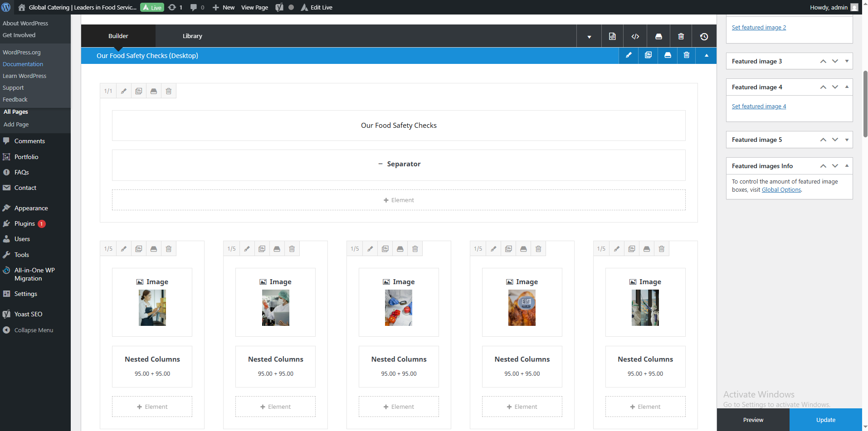Expand the Featured image 5 panel
868x431 pixels.
(847, 140)
